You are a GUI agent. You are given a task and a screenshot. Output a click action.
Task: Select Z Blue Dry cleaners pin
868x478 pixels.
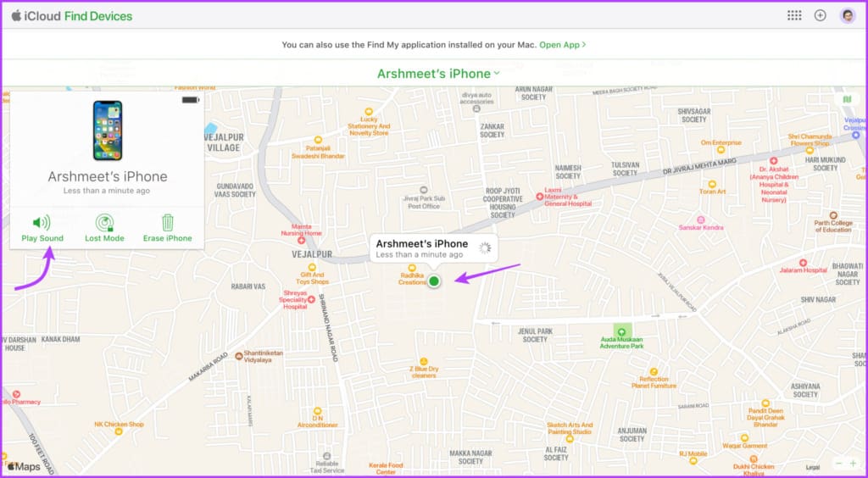(424, 362)
